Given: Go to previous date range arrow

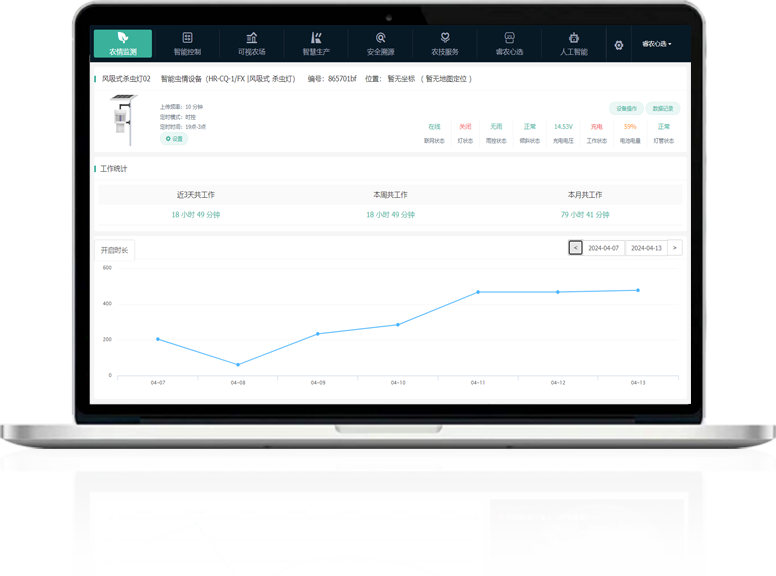Looking at the screenshot, I should 575,248.
